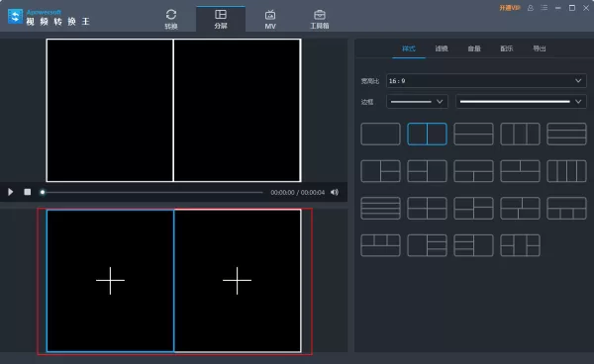Choose the three vertical columns layout

point(520,134)
